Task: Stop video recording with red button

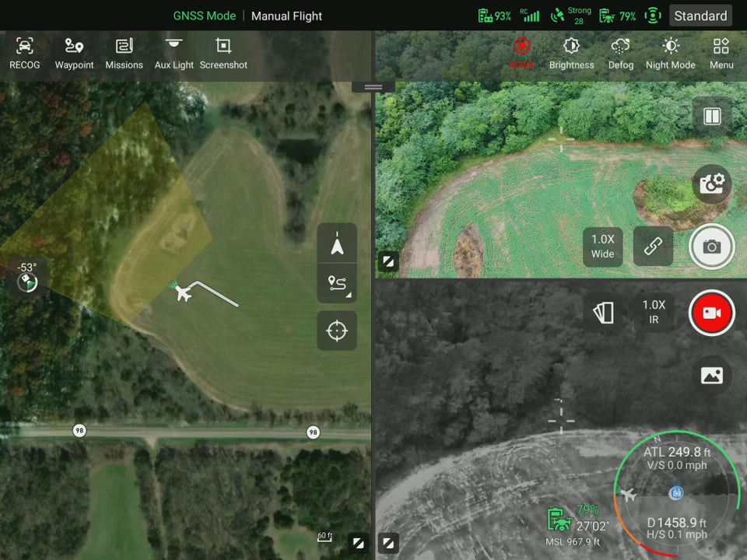Action: (711, 313)
